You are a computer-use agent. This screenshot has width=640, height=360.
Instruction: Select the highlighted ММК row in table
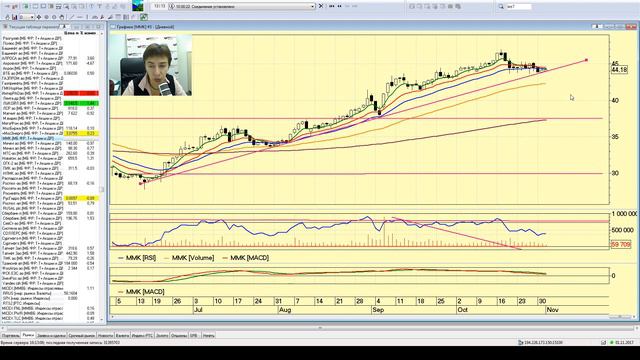tap(51, 138)
